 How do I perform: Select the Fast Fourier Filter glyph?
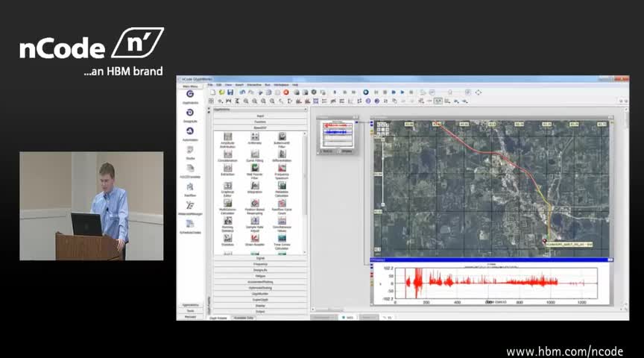255,172
